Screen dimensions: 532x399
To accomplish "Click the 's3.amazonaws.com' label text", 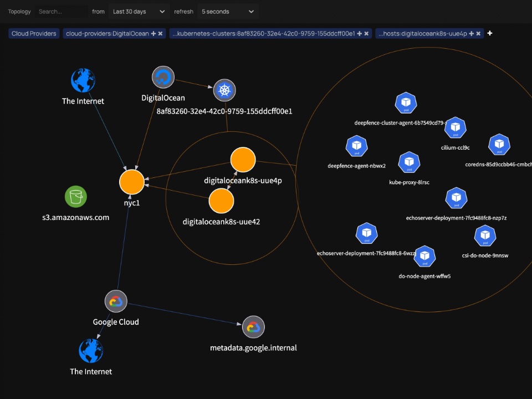I will click(76, 217).
